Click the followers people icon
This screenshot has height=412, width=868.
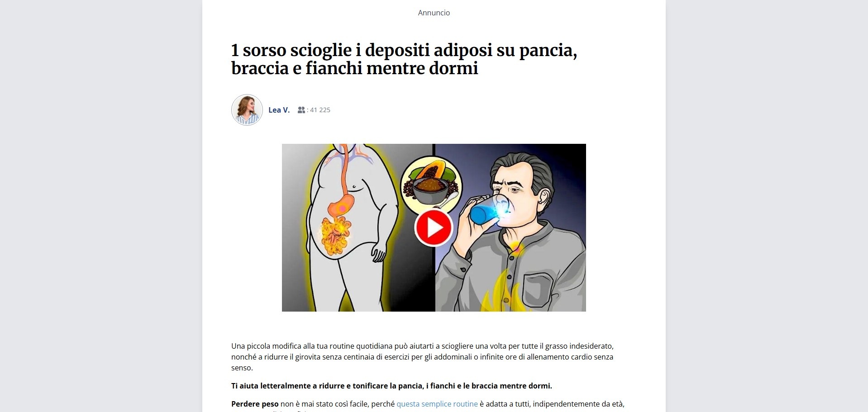301,110
